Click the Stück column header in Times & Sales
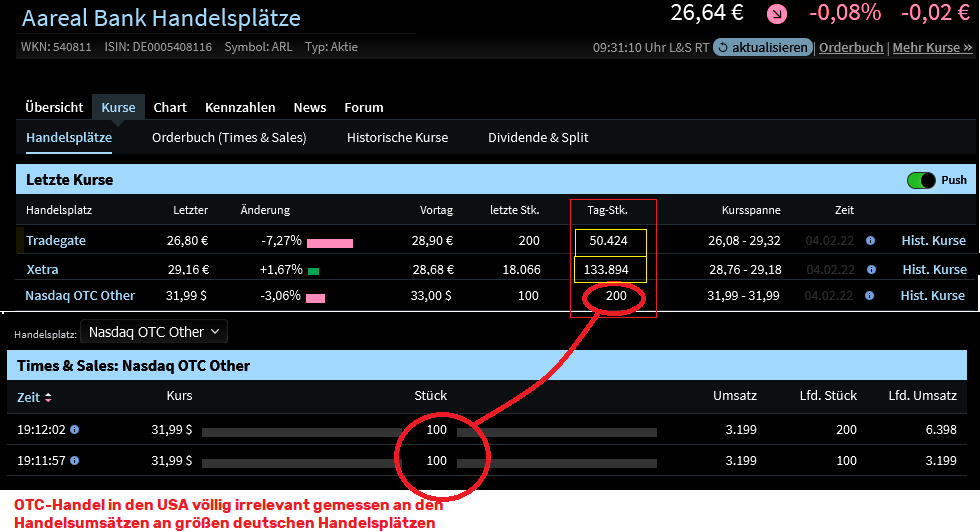Viewport: 980px width, 532px height. (x=431, y=396)
